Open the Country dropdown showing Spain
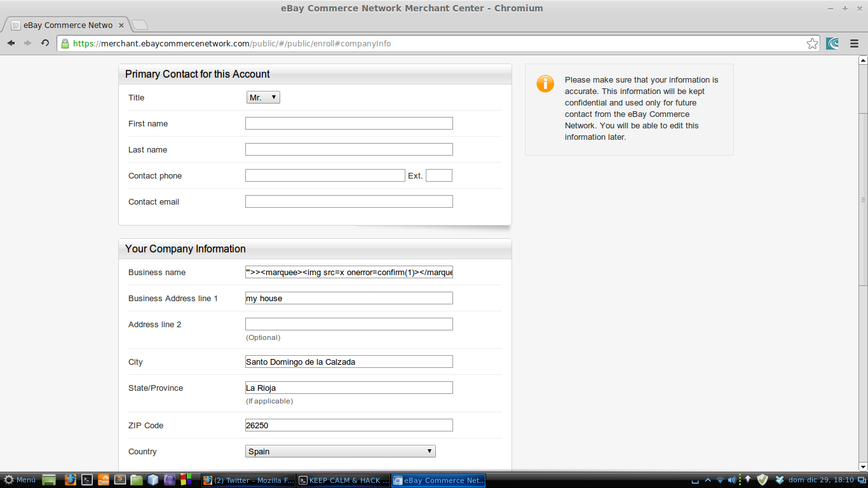This screenshot has width=868, height=488. (x=341, y=451)
